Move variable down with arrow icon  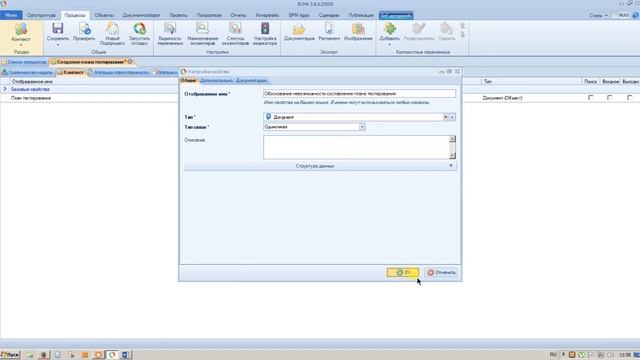click(x=463, y=35)
